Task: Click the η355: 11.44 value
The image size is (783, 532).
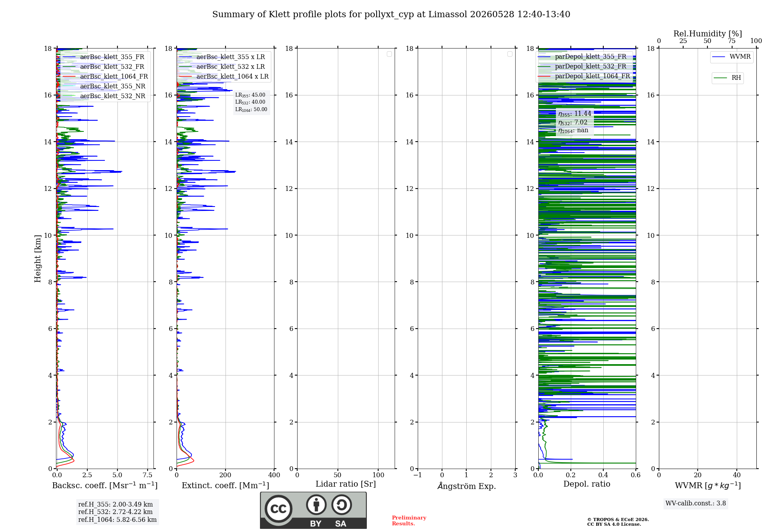Action: coord(575,114)
